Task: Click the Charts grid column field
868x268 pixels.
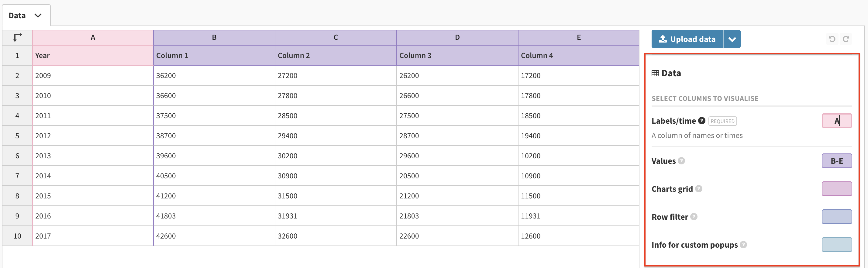Action: pyautogui.click(x=836, y=189)
